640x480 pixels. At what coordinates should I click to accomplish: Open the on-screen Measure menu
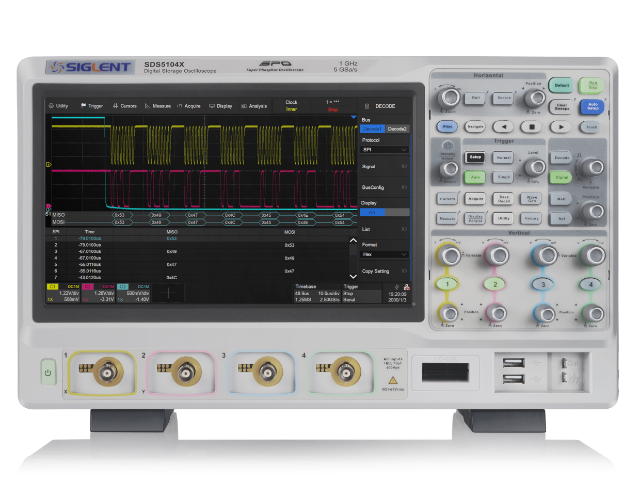tap(158, 106)
